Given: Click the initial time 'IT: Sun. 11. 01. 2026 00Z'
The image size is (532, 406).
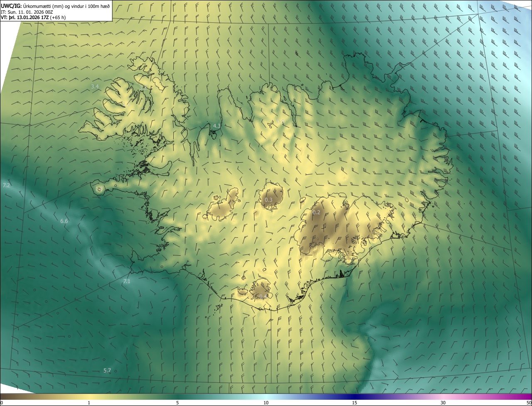Looking at the screenshot, I should click(x=27, y=12).
